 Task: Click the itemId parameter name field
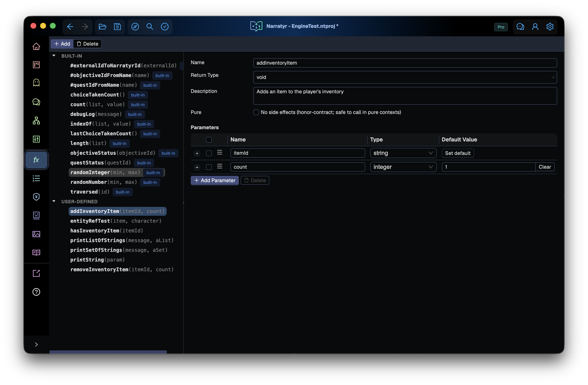pyautogui.click(x=297, y=153)
